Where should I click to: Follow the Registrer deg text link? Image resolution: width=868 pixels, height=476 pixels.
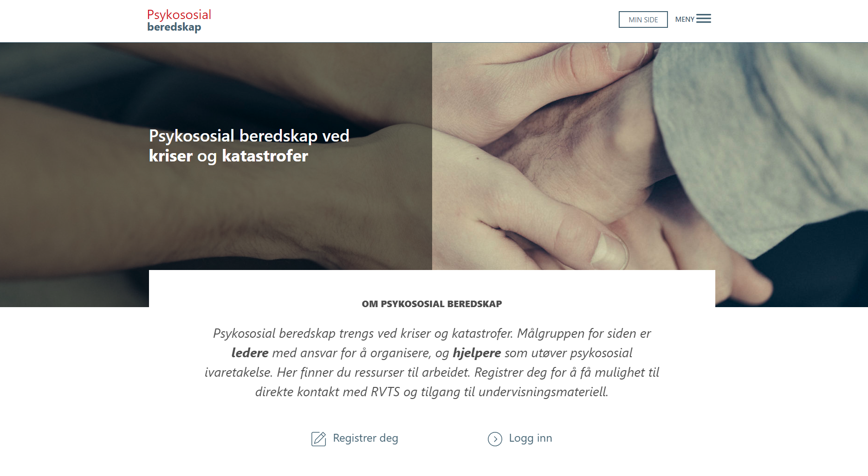[x=365, y=438]
